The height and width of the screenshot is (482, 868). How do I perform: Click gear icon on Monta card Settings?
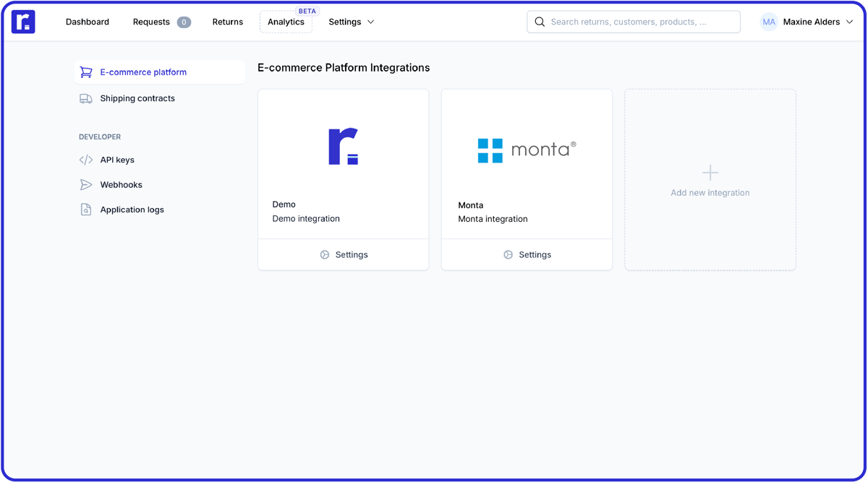tap(509, 255)
